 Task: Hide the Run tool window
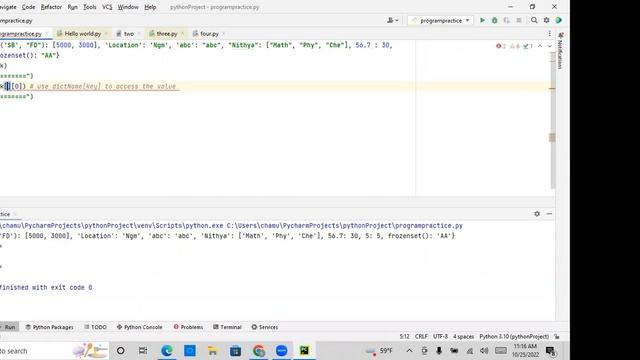[549, 214]
